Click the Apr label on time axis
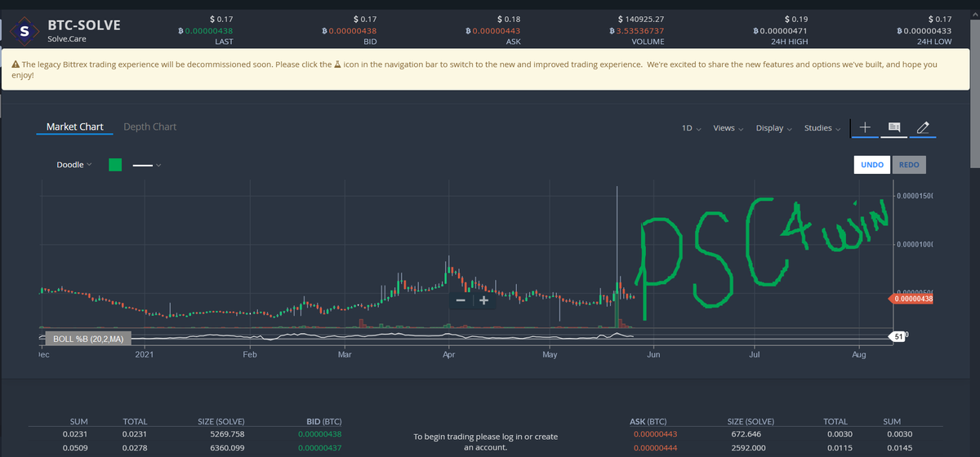980x457 pixels. [x=449, y=355]
